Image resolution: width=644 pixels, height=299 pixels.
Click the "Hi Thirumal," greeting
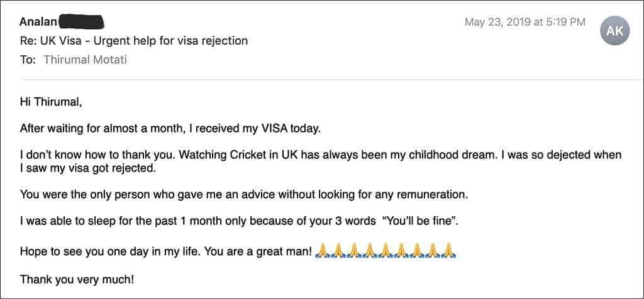tap(51, 102)
